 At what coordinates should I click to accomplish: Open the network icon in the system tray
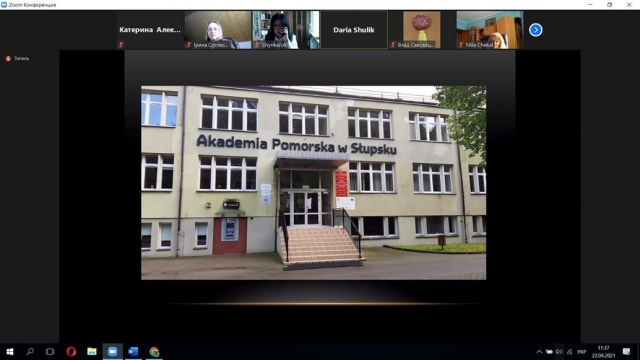pos(569,352)
